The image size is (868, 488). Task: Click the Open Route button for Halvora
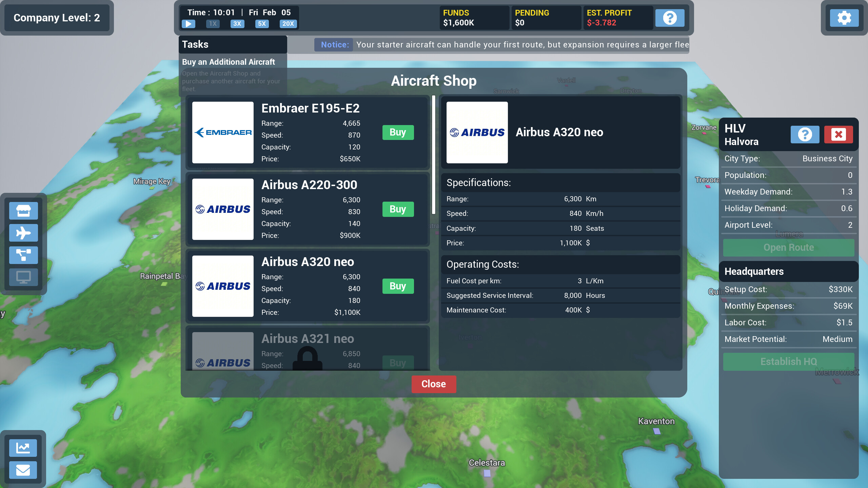click(x=789, y=248)
